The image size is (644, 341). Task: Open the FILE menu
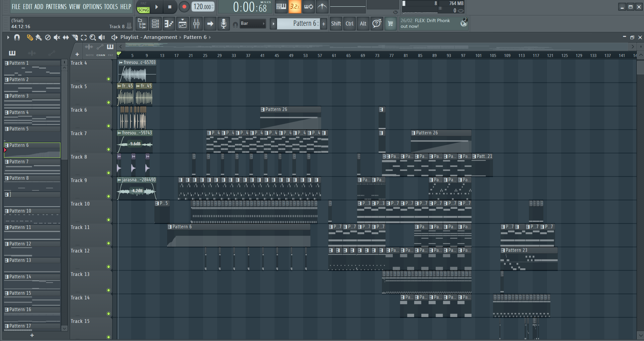16,7
